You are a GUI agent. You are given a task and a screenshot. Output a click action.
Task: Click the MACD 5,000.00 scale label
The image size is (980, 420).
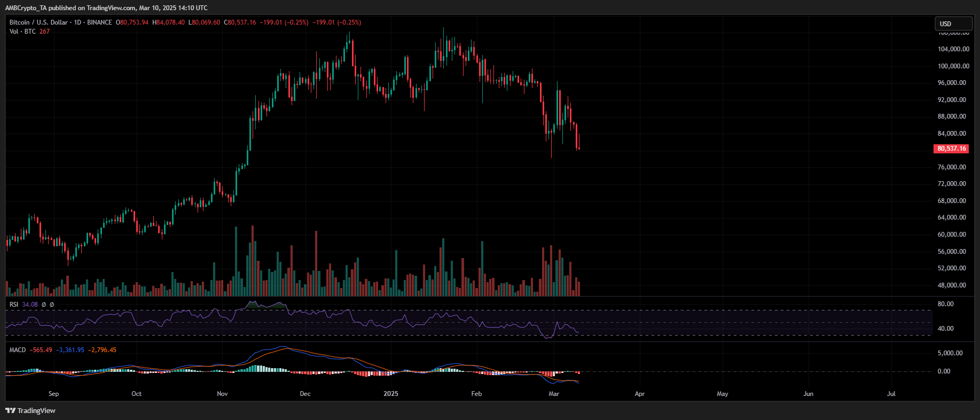click(x=950, y=353)
